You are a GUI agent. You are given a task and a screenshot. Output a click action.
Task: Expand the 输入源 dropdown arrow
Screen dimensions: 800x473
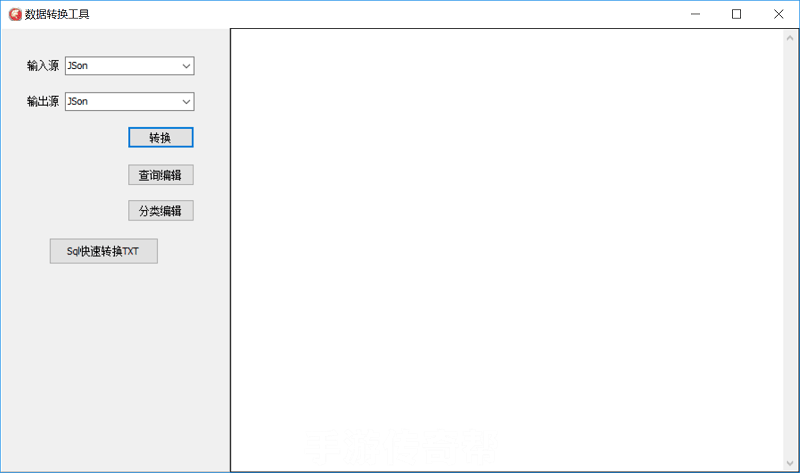pyautogui.click(x=186, y=66)
